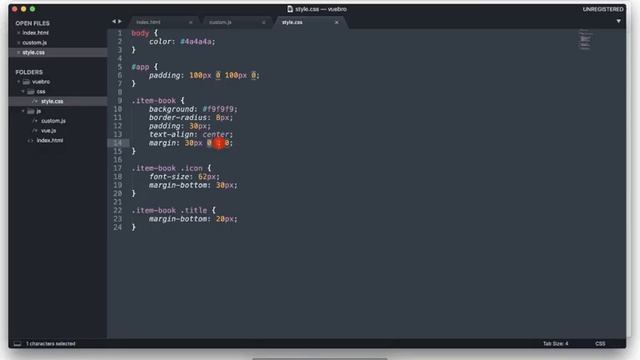Screen dimensions: 640x360
Task: Close the custom.js tab using its x
Action: [x=264, y=22]
